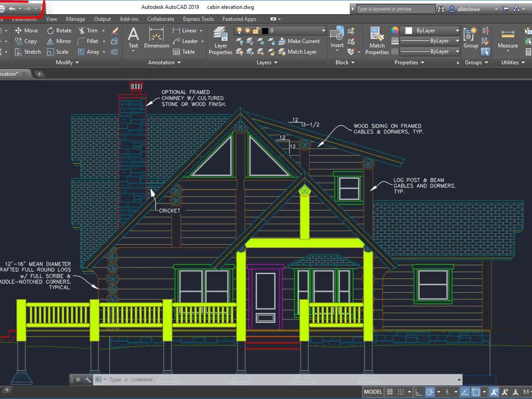Click the Offset tool icon
This screenshot has height=399, width=532.
pyautogui.click(x=114, y=52)
